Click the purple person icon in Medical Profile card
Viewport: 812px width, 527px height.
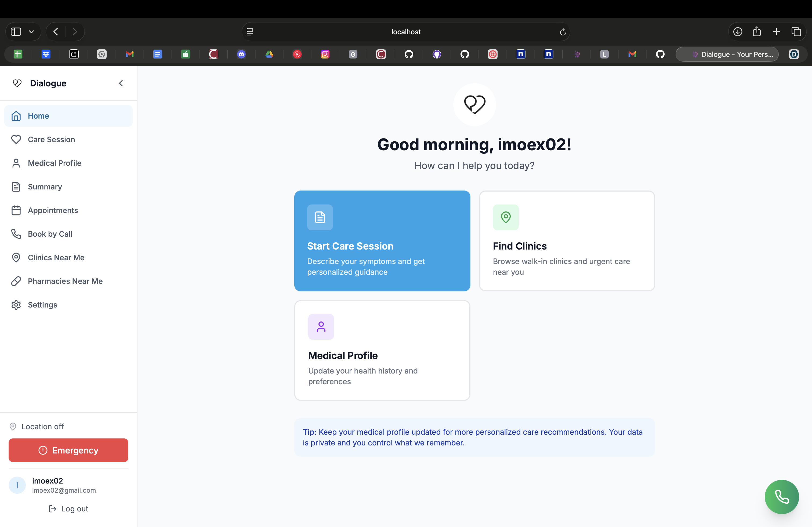coord(321,327)
